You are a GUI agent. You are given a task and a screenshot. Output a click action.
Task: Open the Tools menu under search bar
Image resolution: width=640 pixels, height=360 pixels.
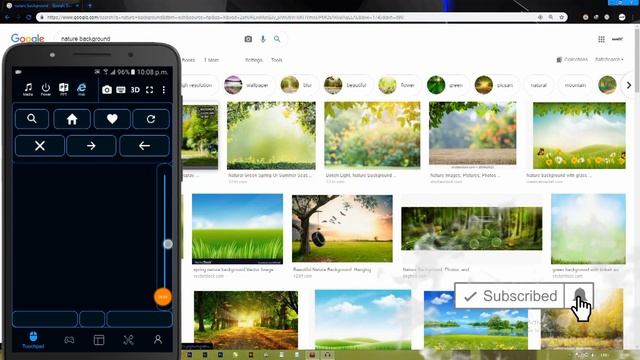coord(277,60)
